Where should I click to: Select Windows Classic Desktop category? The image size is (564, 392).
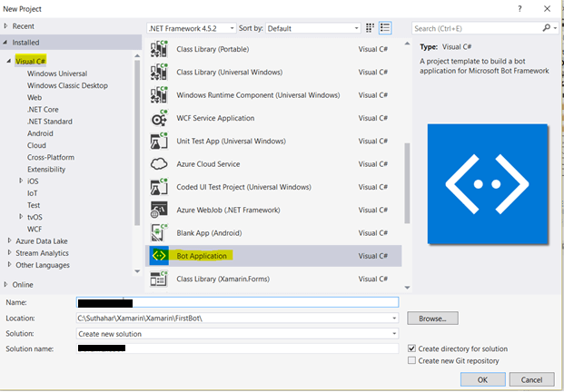[67, 85]
